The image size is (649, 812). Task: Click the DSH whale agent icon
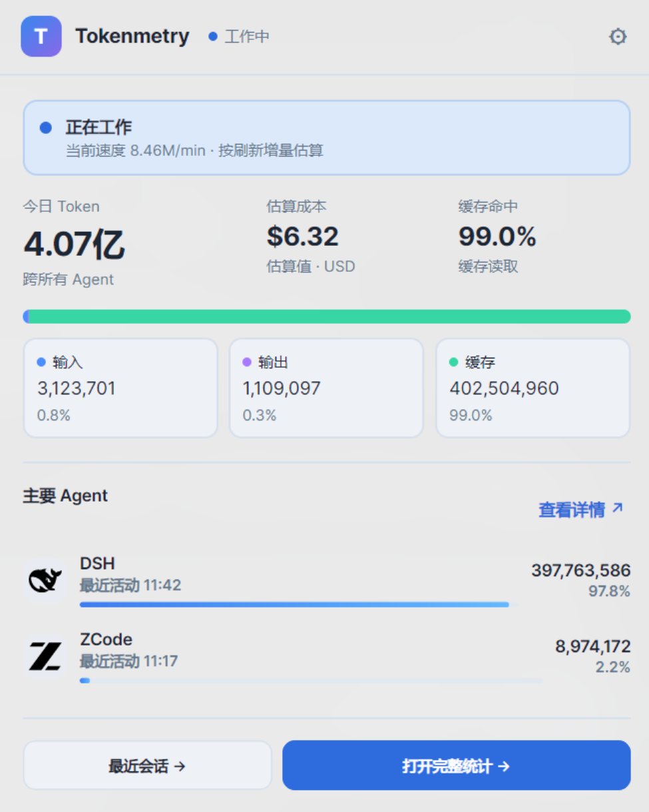pyautogui.click(x=45, y=580)
